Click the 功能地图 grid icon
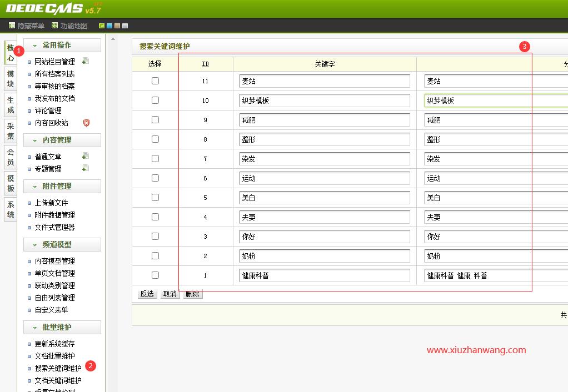 click(x=54, y=26)
